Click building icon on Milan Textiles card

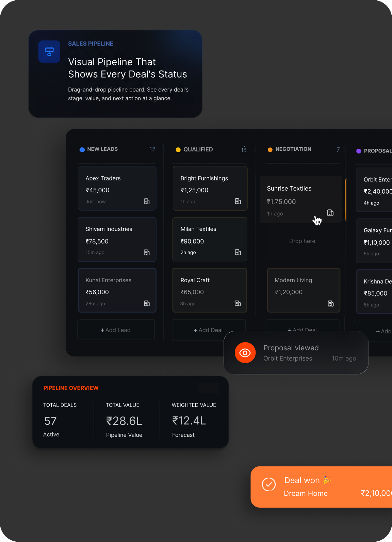pyautogui.click(x=238, y=252)
